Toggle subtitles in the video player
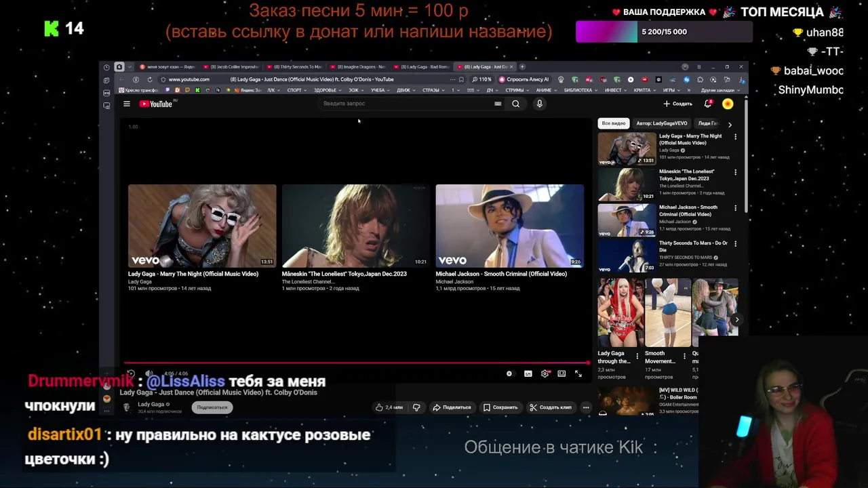Viewport: 868px width, 488px height. pyautogui.click(x=528, y=373)
